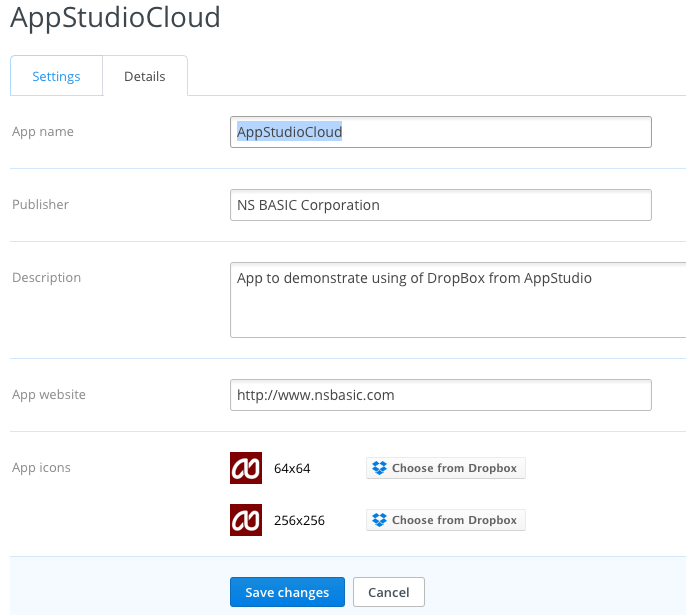The width and height of the screenshot is (686, 615).
Task: Click the 256x256 app icon thumbnail
Action: [x=246, y=520]
